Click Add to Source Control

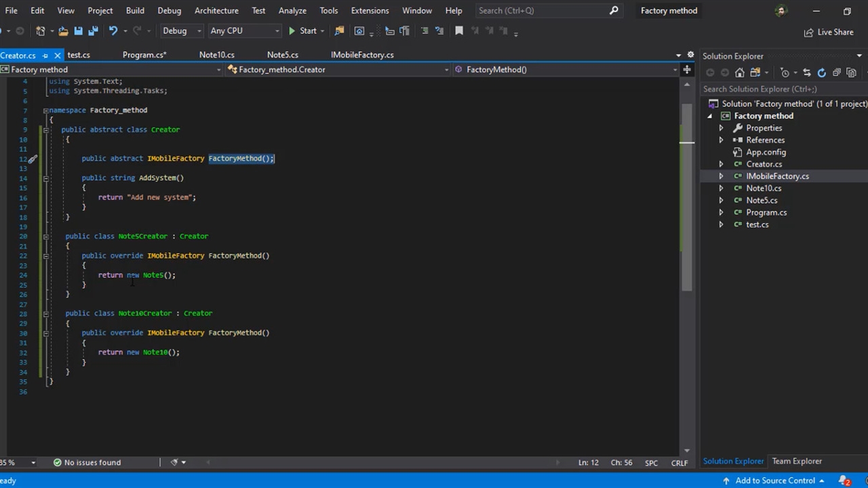(774, 481)
